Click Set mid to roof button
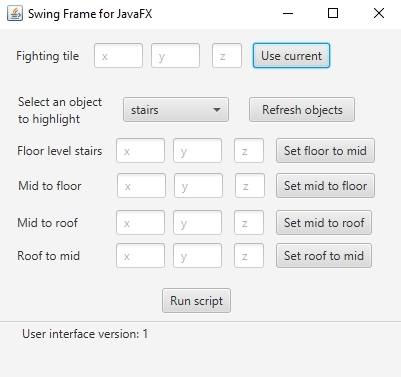401x377 pixels. click(324, 222)
